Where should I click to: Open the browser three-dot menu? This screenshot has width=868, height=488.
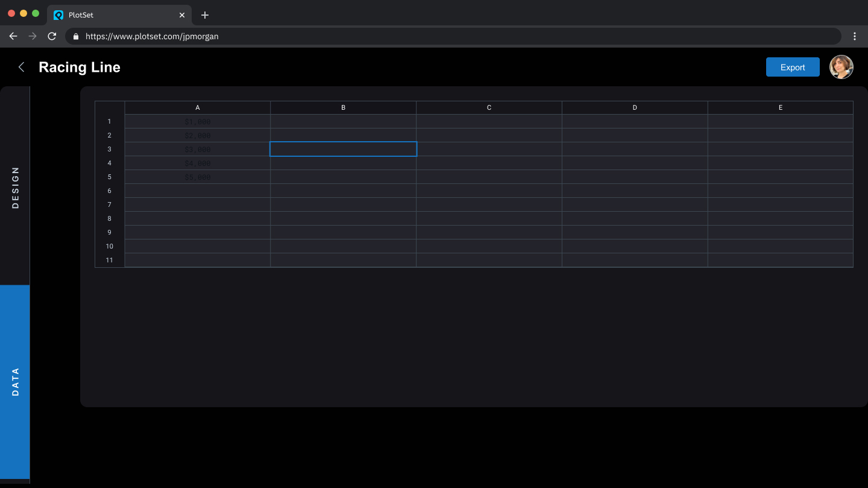coord(854,36)
